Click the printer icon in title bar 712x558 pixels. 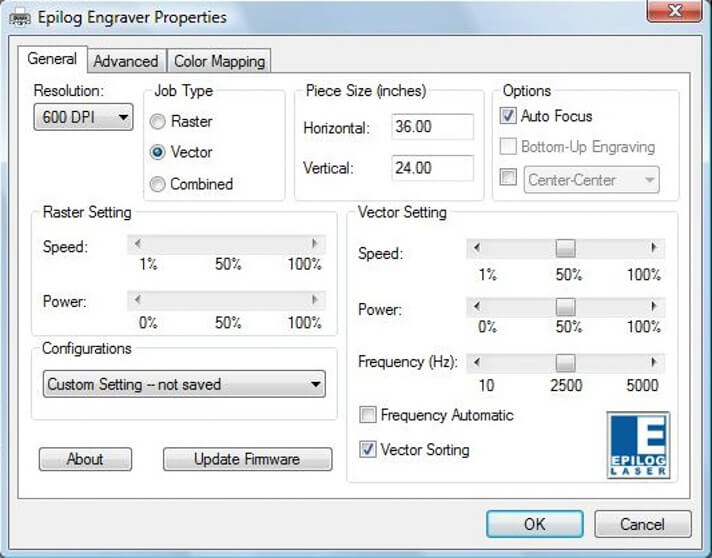(x=18, y=17)
